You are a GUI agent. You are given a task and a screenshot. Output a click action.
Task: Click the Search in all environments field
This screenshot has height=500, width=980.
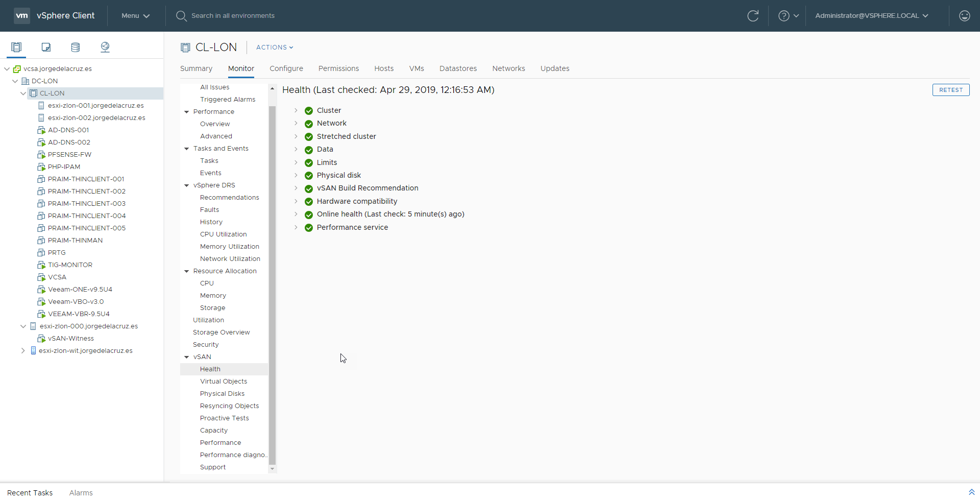pyautogui.click(x=233, y=16)
